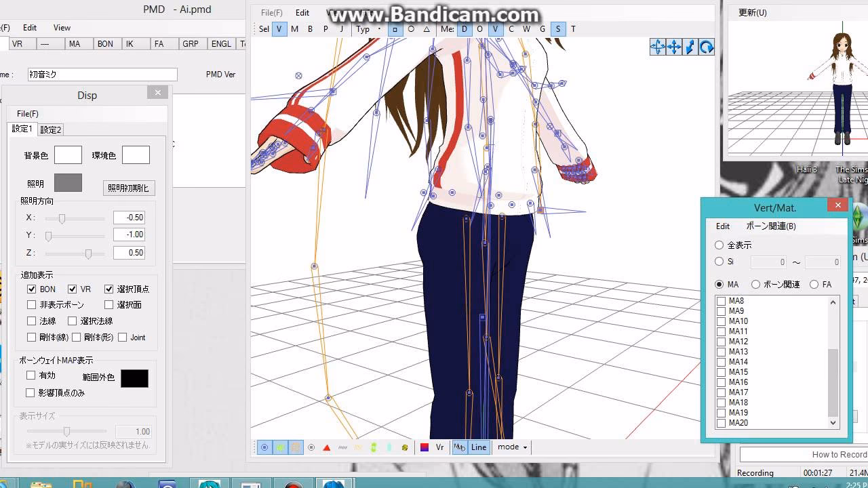Select the circle selection shape icon
The width and height of the screenshot is (868, 488).
click(x=411, y=29)
